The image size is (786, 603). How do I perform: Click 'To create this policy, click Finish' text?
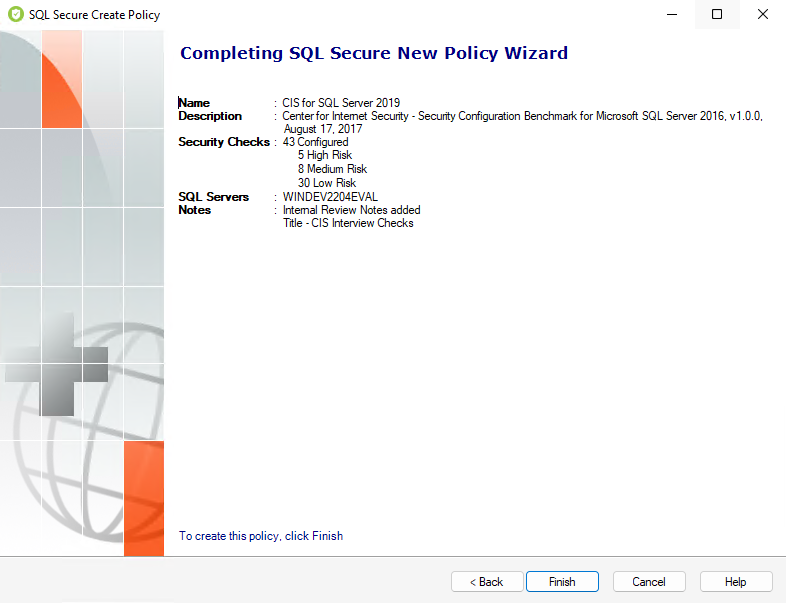(261, 536)
